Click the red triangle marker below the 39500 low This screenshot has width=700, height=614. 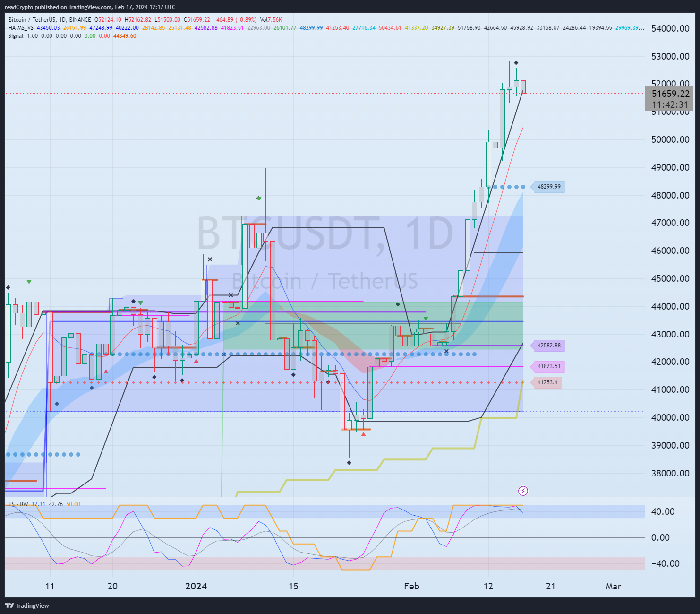[x=363, y=434]
